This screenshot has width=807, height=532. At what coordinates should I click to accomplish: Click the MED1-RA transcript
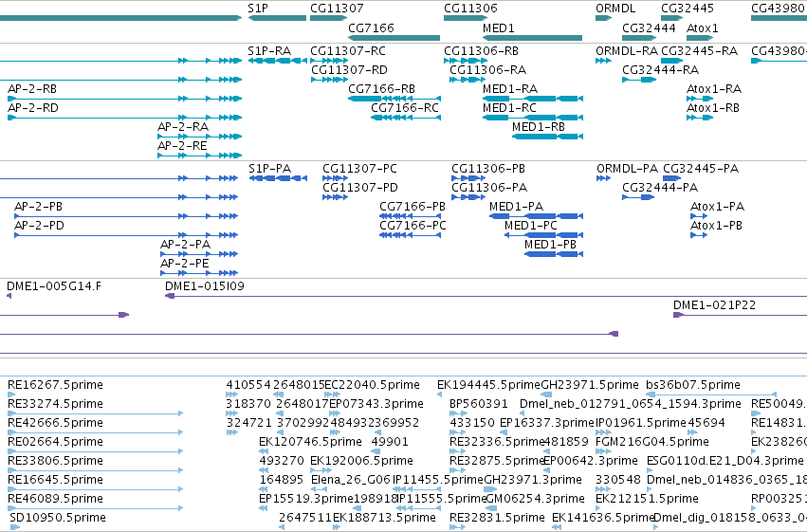coord(510,88)
